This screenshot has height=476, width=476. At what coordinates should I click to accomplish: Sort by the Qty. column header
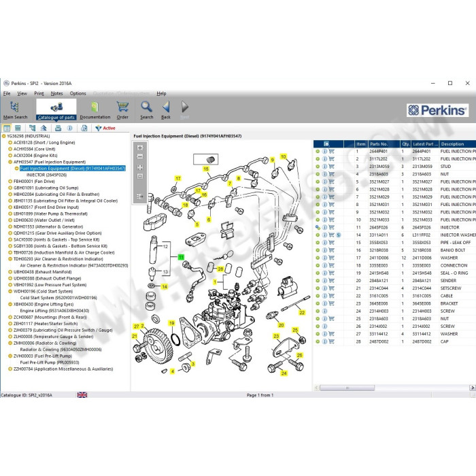click(x=405, y=144)
